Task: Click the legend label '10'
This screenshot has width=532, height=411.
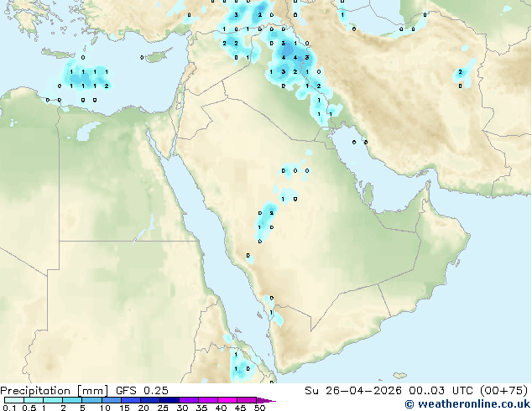Action: click(x=105, y=408)
